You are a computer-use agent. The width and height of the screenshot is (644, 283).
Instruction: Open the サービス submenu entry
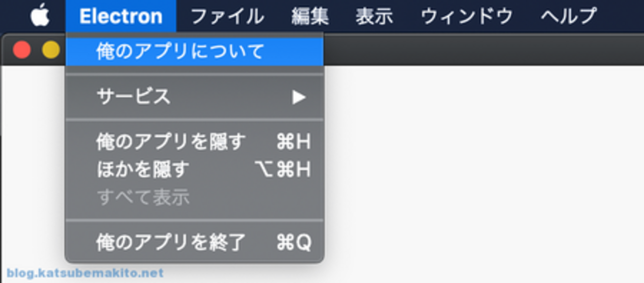click(x=195, y=96)
